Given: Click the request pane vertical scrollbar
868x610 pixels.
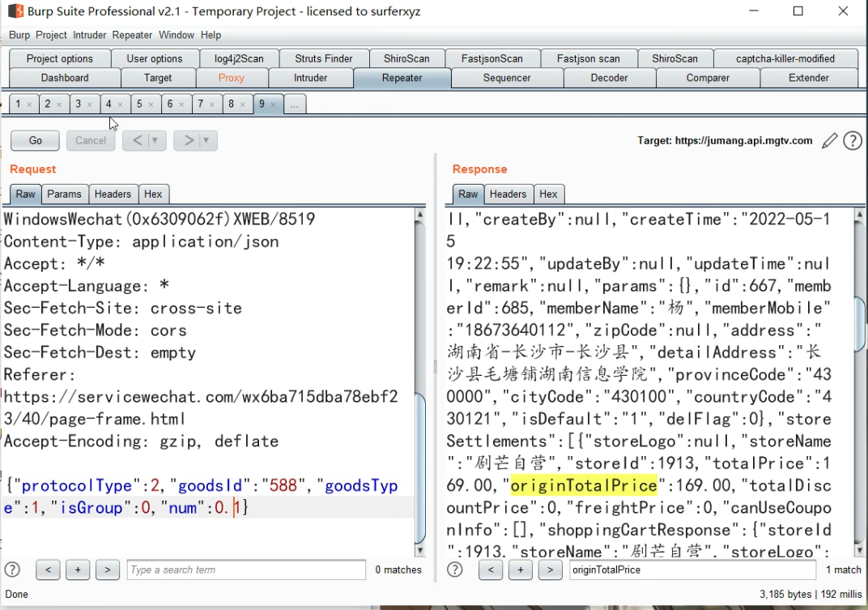Looking at the screenshot, I should click(x=420, y=382).
